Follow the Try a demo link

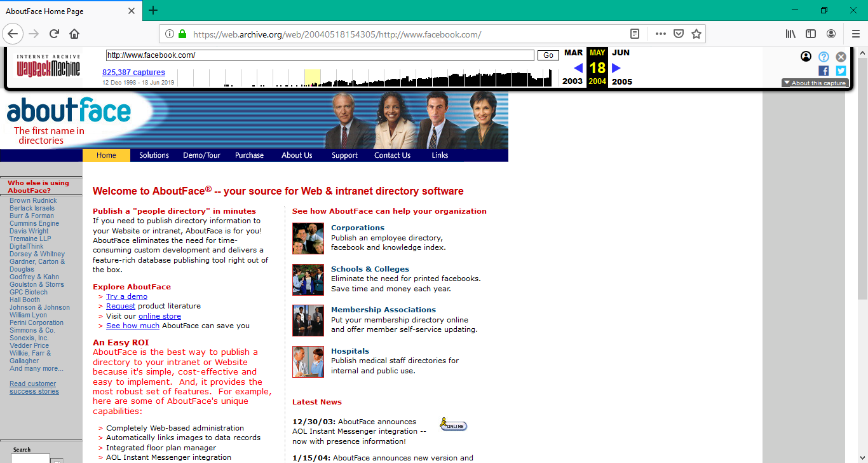pyautogui.click(x=126, y=296)
